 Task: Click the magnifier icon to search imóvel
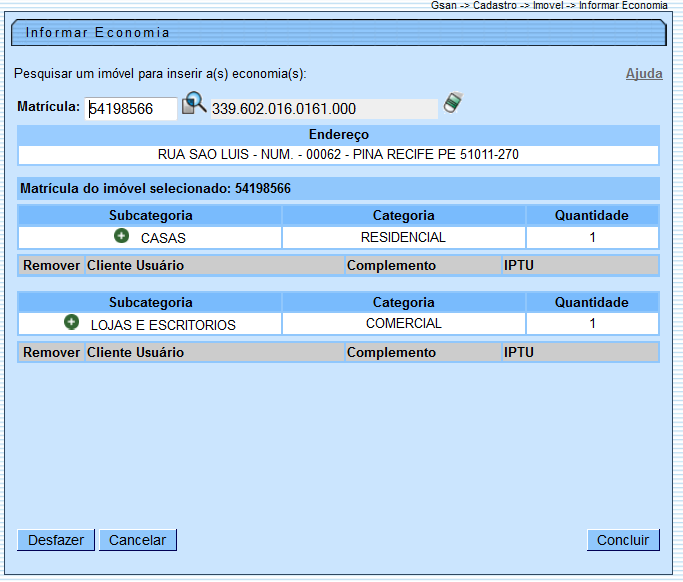[194, 104]
